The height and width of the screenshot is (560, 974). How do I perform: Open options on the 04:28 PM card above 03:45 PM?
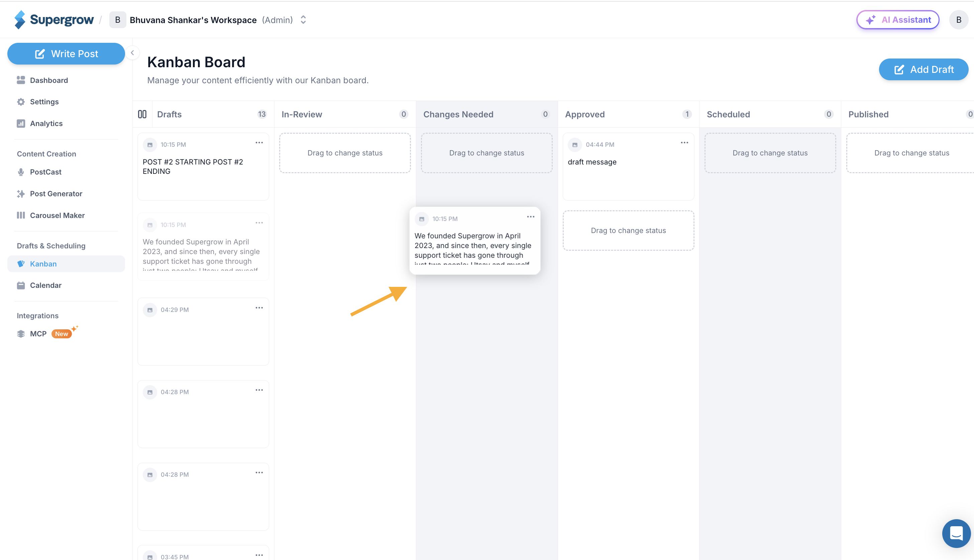pos(259,473)
